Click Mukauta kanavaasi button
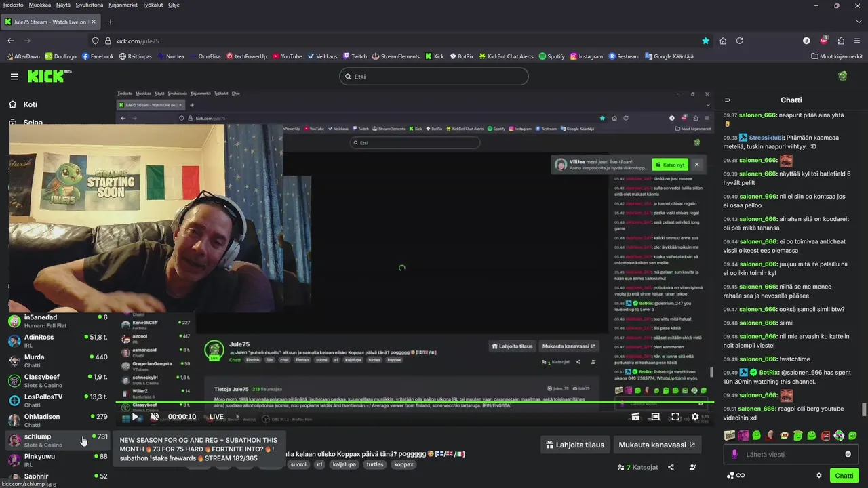Viewport: 868px width, 488px height. [x=657, y=445]
